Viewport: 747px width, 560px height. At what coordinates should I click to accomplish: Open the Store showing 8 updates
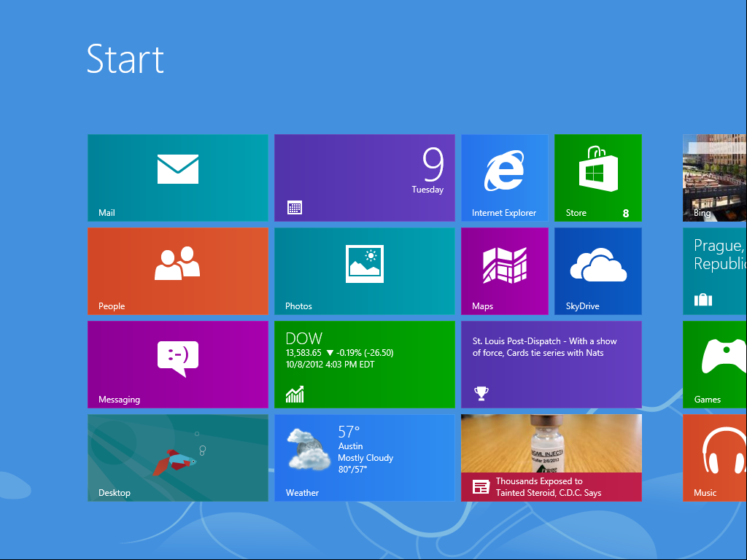point(597,177)
